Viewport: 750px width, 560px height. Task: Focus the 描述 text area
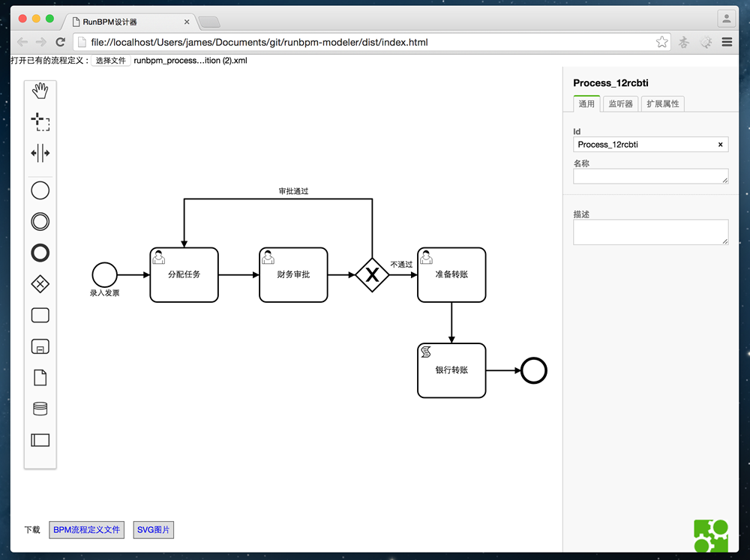tap(650, 232)
